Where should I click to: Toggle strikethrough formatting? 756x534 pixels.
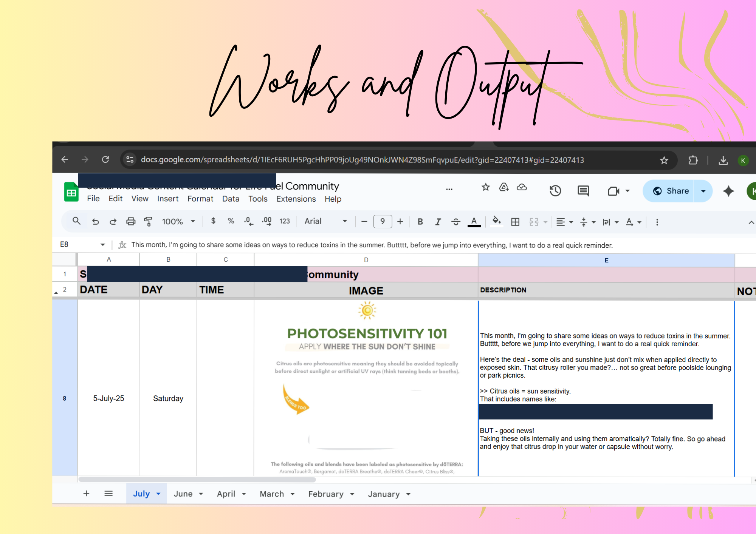(455, 222)
